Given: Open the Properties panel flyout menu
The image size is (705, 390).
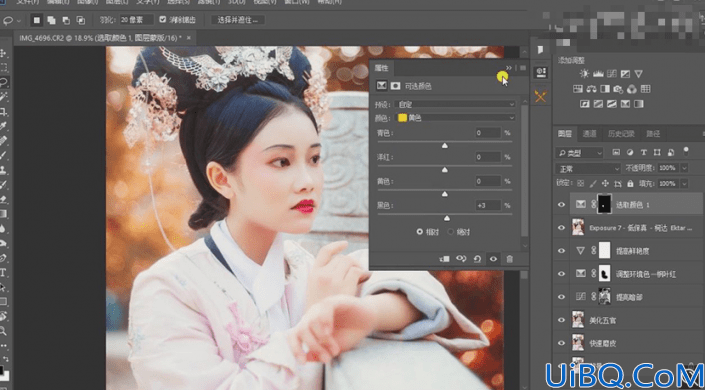Looking at the screenshot, I should (522, 68).
